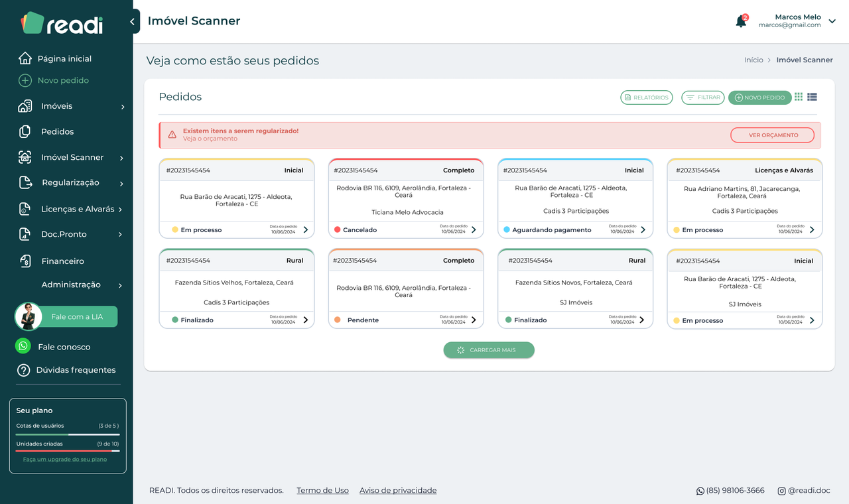
Task: Go to Página inicial in sidebar
Action: 64,58
